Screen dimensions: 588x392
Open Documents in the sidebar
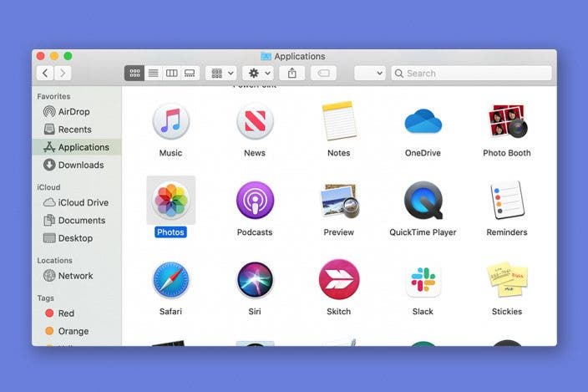click(x=77, y=220)
